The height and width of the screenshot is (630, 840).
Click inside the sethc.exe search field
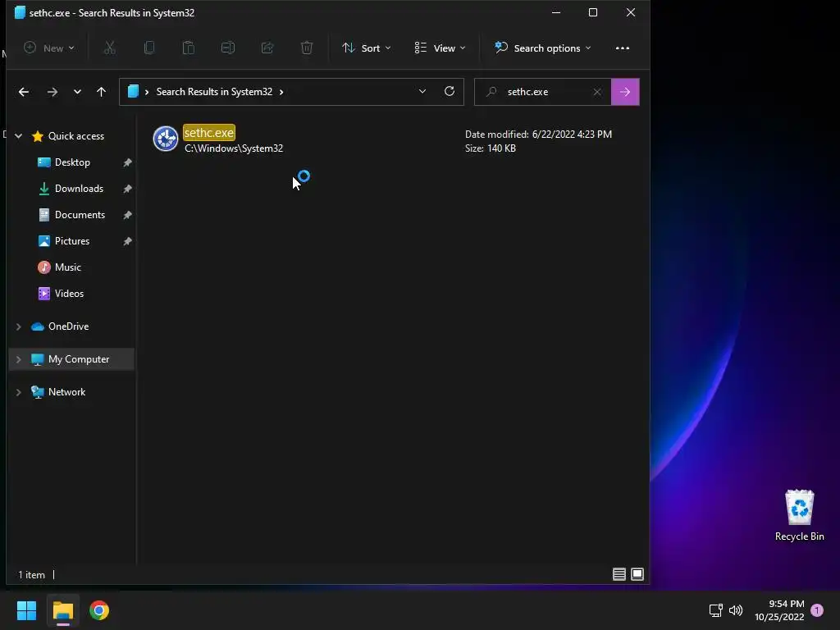[544, 92]
